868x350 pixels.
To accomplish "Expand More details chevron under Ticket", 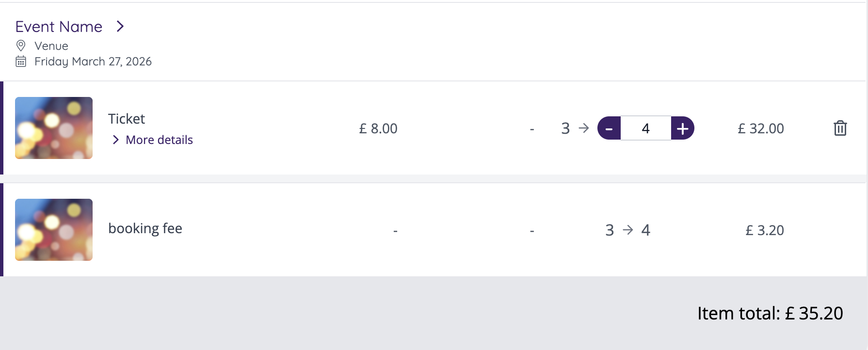I will click(x=115, y=140).
